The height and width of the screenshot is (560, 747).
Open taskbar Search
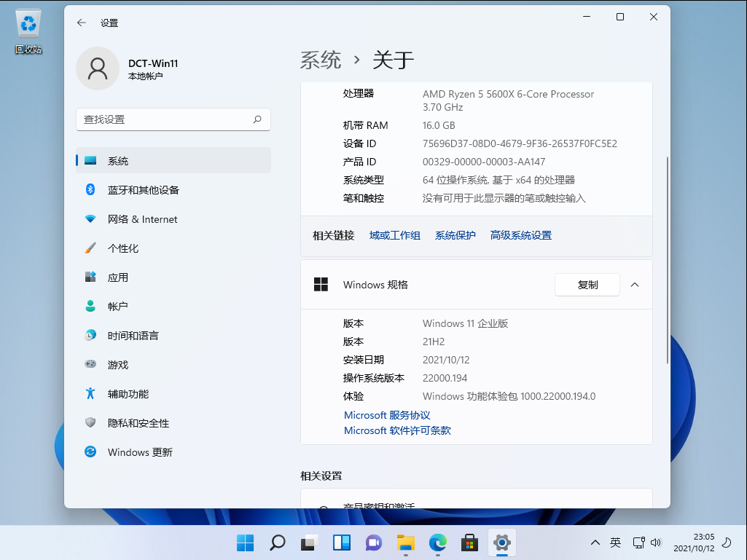click(x=277, y=543)
